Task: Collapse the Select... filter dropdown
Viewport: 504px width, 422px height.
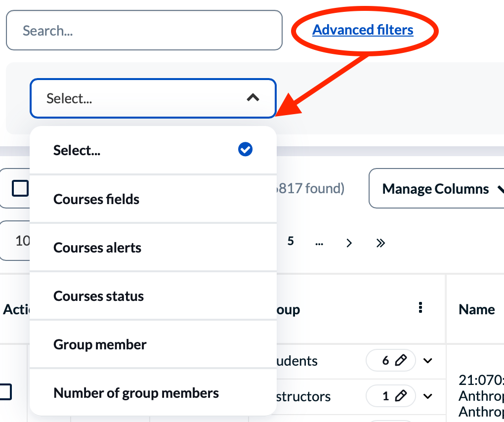Action: 153,98
